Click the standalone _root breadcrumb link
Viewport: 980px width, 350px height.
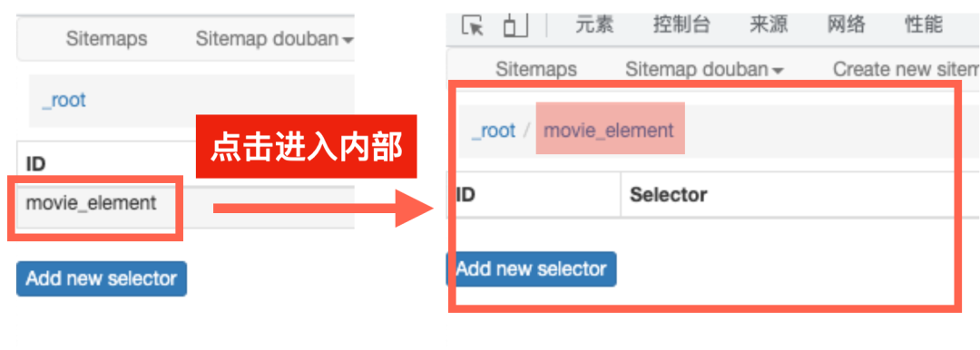(64, 101)
